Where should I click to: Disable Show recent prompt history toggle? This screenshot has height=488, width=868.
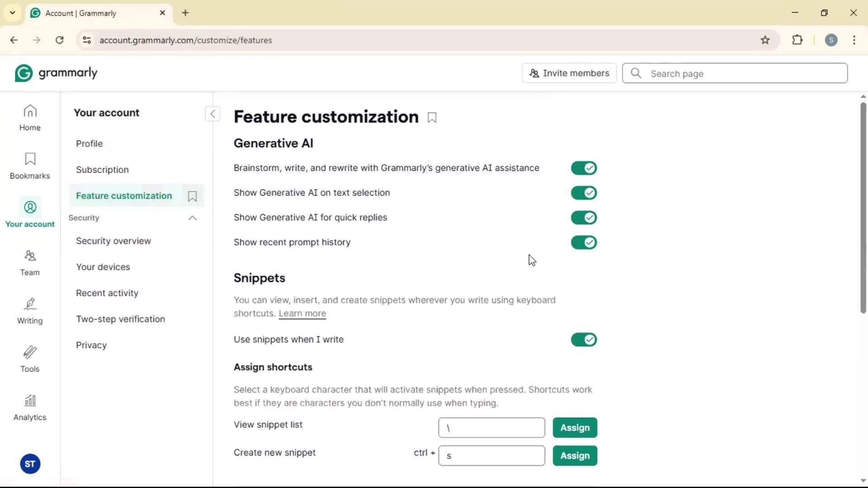pyautogui.click(x=584, y=243)
